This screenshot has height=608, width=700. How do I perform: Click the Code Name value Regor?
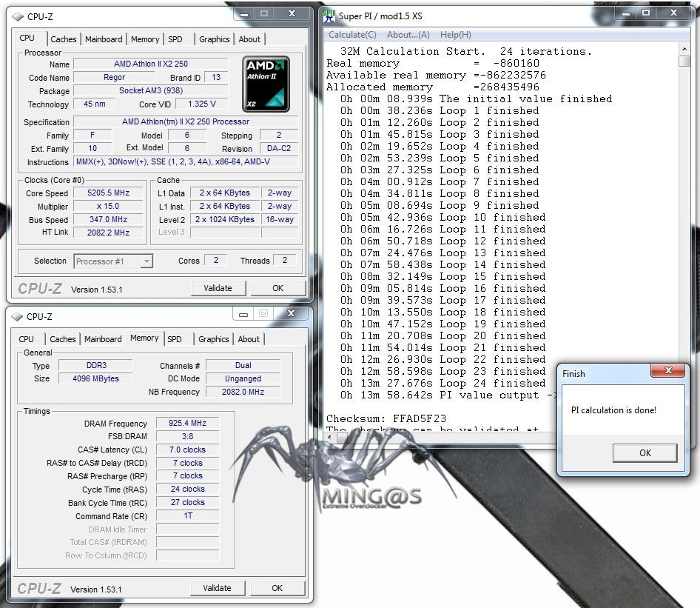(x=114, y=77)
